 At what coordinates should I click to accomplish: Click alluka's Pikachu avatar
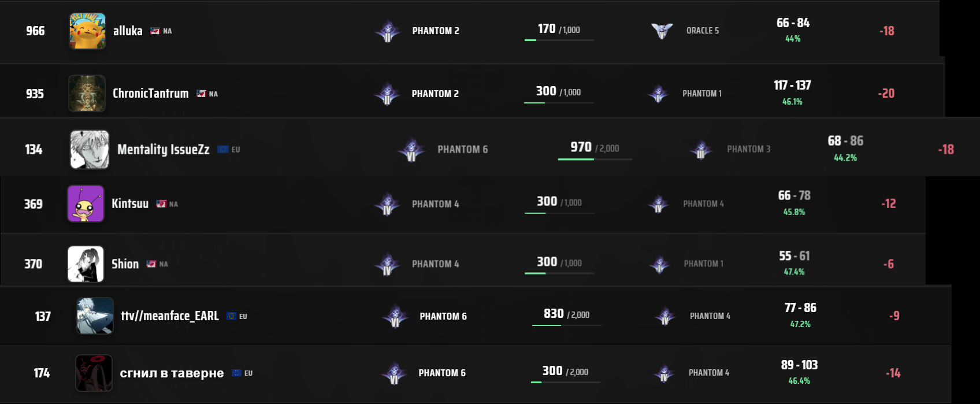(87, 31)
